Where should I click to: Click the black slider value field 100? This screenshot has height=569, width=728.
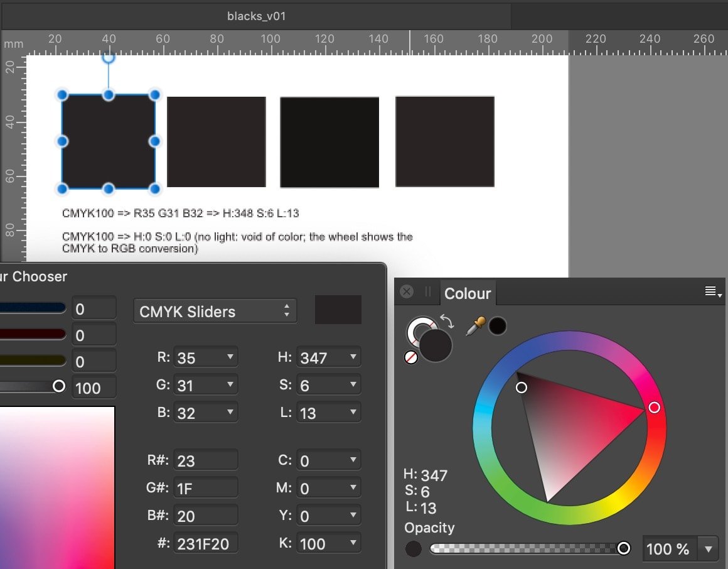click(94, 388)
